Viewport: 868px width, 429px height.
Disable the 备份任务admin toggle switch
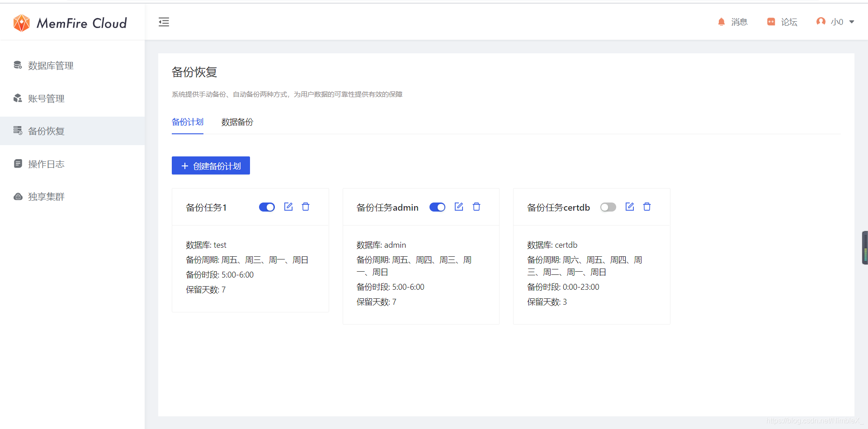point(437,207)
